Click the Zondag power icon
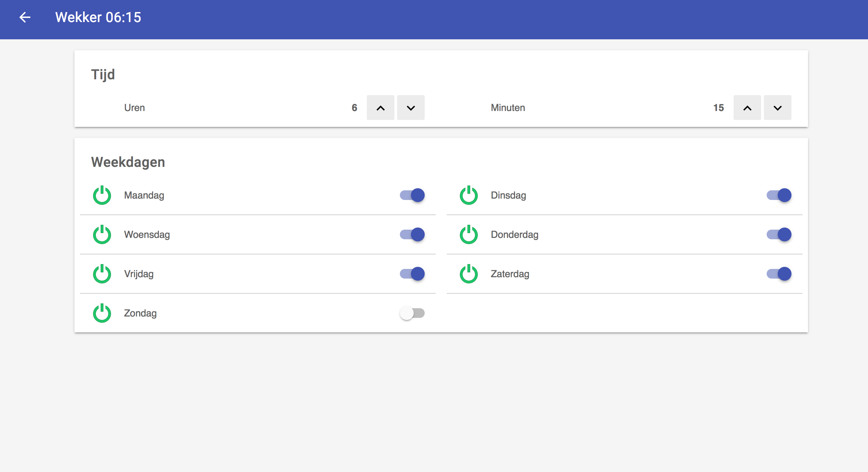The height and width of the screenshot is (472, 868). point(102,313)
